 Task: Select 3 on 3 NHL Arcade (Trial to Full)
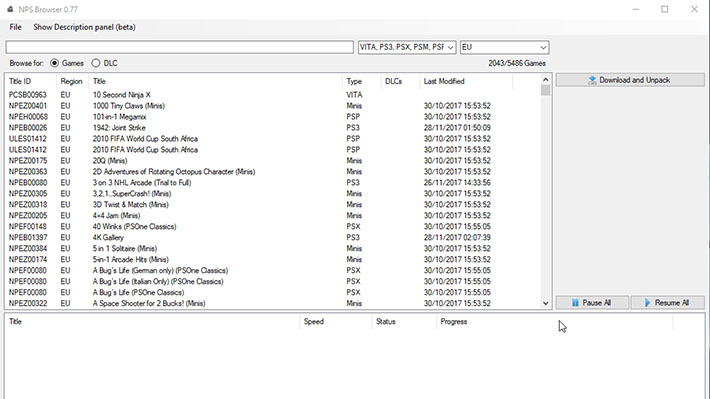[x=273, y=183]
